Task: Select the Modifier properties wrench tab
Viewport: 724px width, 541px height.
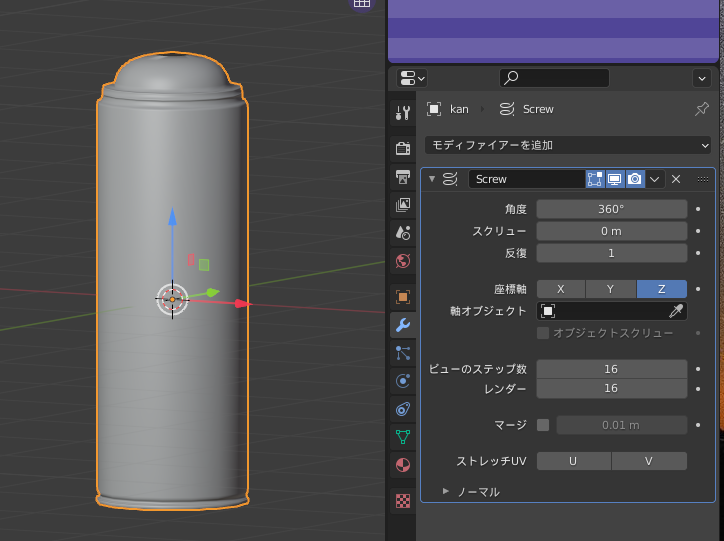Action: click(x=403, y=325)
